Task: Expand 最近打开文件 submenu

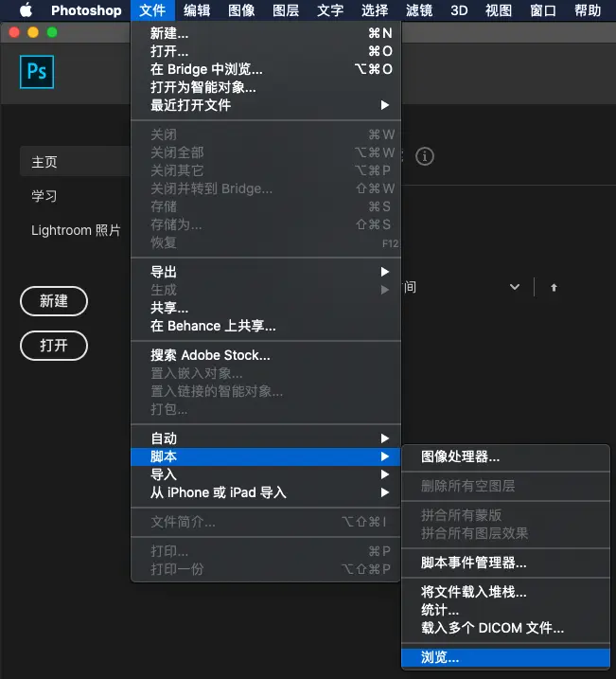Action: tap(266, 105)
